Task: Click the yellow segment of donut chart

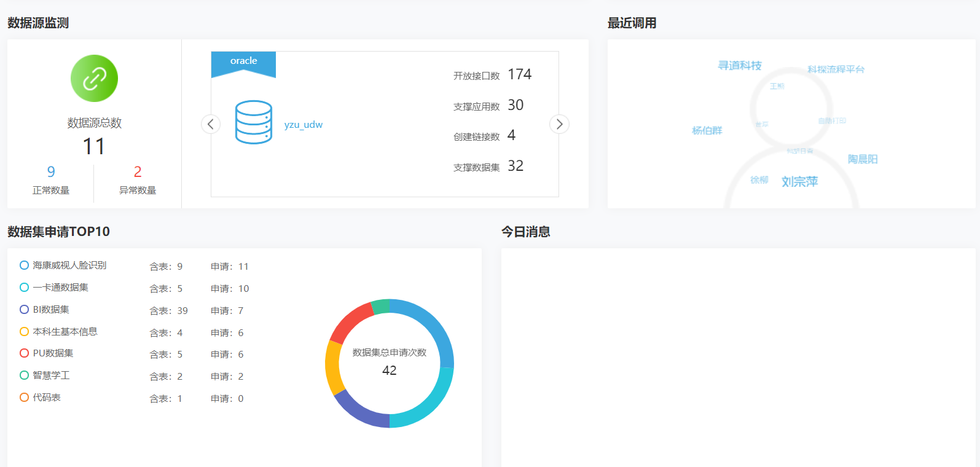Action: pyautogui.click(x=333, y=367)
